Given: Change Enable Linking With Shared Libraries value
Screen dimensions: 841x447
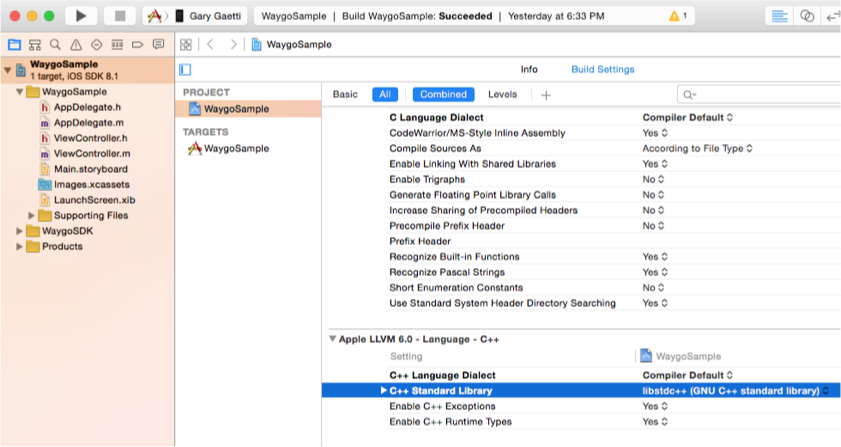Looking at the screenshot, I should (655, 164).
